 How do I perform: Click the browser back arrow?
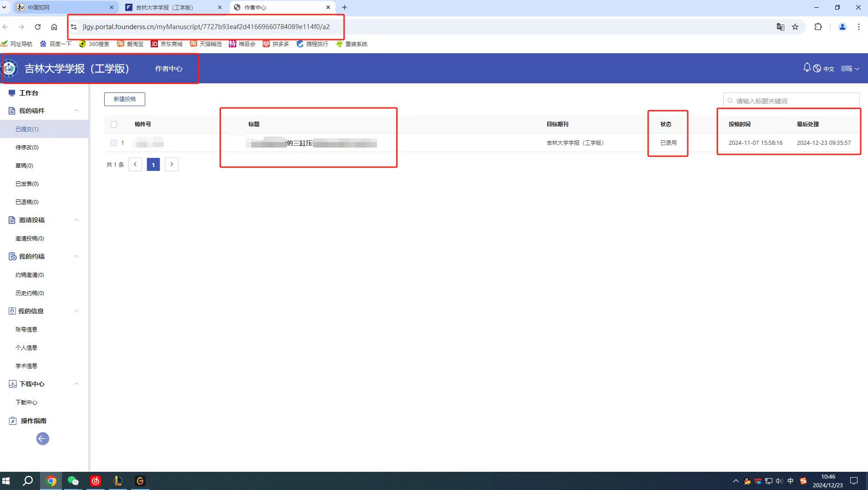click(x=5, y=27)
